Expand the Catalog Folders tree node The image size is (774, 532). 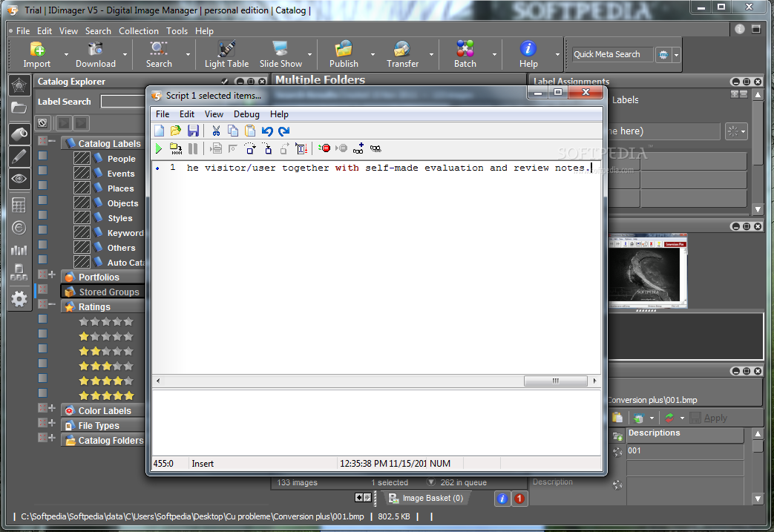52,437
